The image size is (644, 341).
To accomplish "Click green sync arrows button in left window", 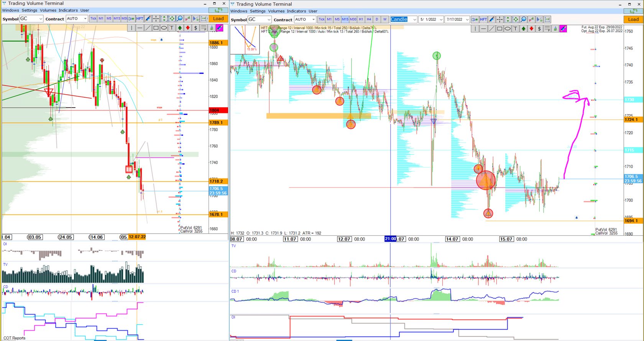I will click(218, 10).
